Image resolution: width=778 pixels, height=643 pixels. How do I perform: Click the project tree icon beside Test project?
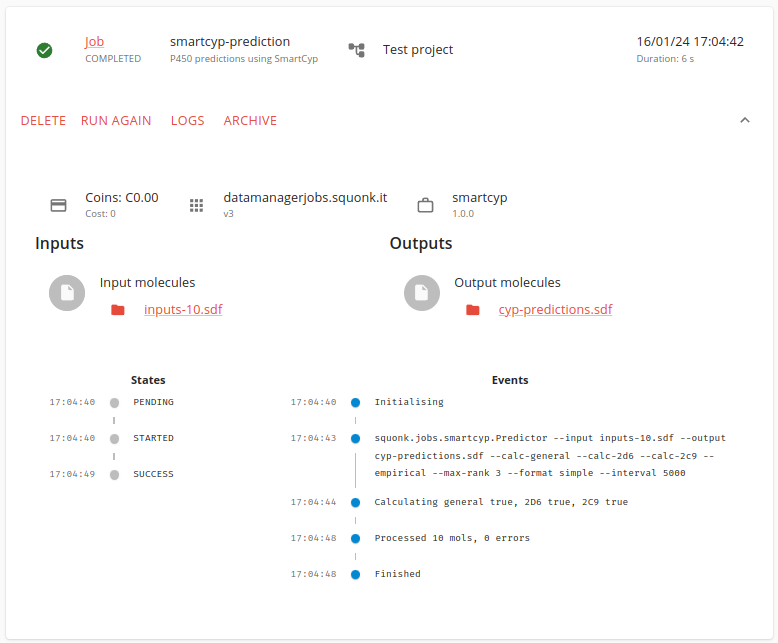356,50
